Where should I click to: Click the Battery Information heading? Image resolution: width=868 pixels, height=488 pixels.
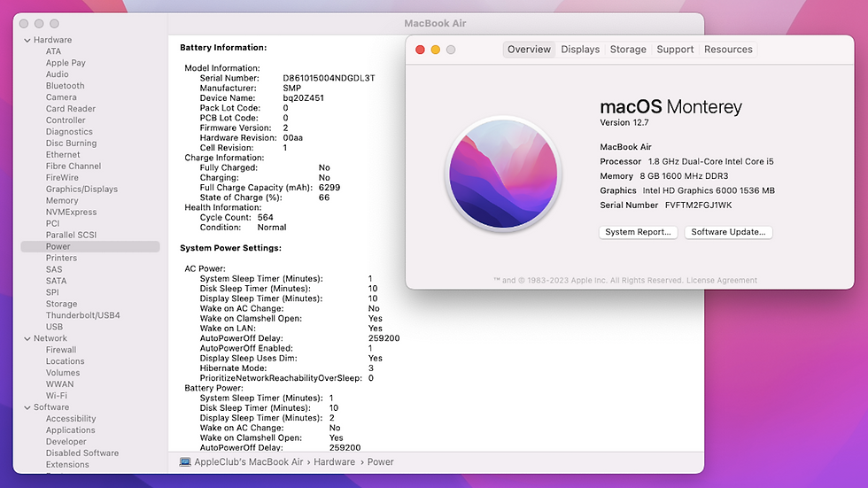pos(223,48)
